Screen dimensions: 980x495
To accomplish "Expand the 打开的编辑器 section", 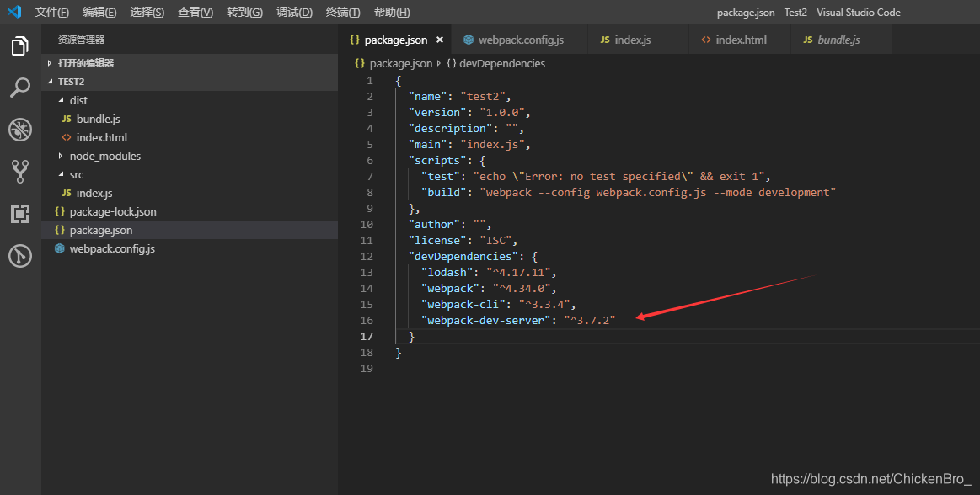I will (x=190, y=63).
